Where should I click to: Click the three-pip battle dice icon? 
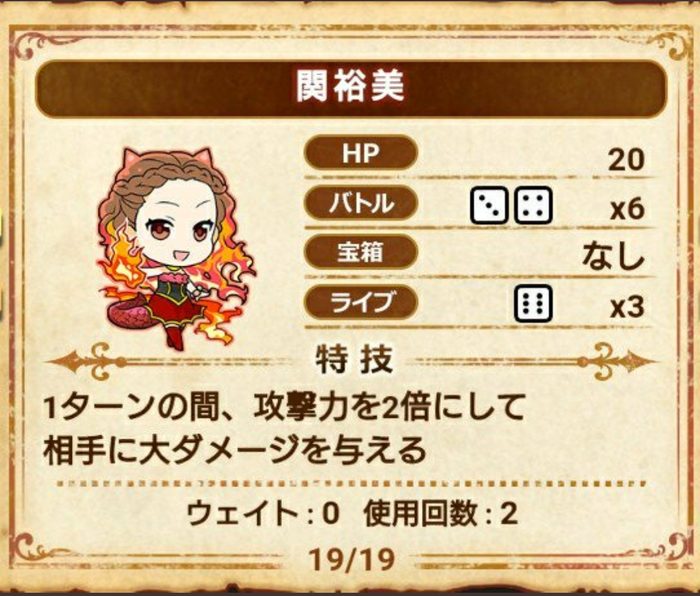click(489, 205)
